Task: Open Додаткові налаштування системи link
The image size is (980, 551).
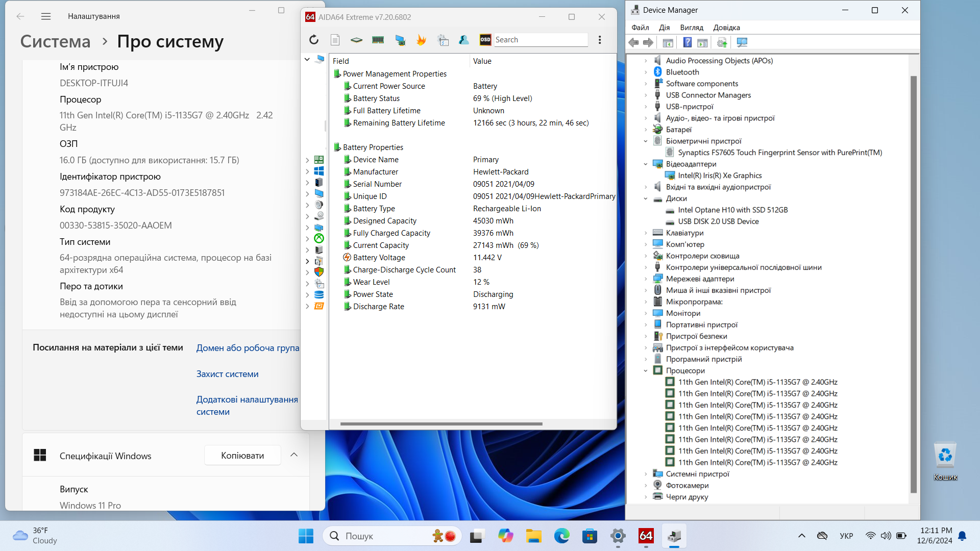Action: 247,406
